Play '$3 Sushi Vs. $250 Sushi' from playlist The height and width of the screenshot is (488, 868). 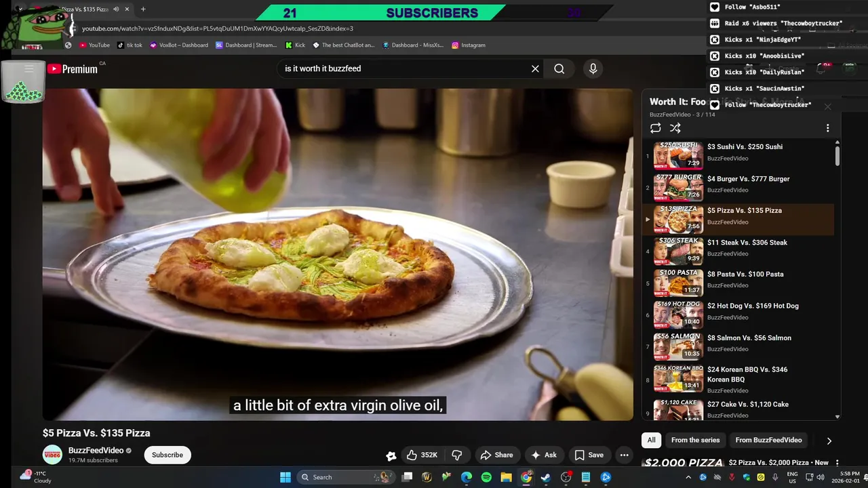pyautogui.click(x=738, y=155)
